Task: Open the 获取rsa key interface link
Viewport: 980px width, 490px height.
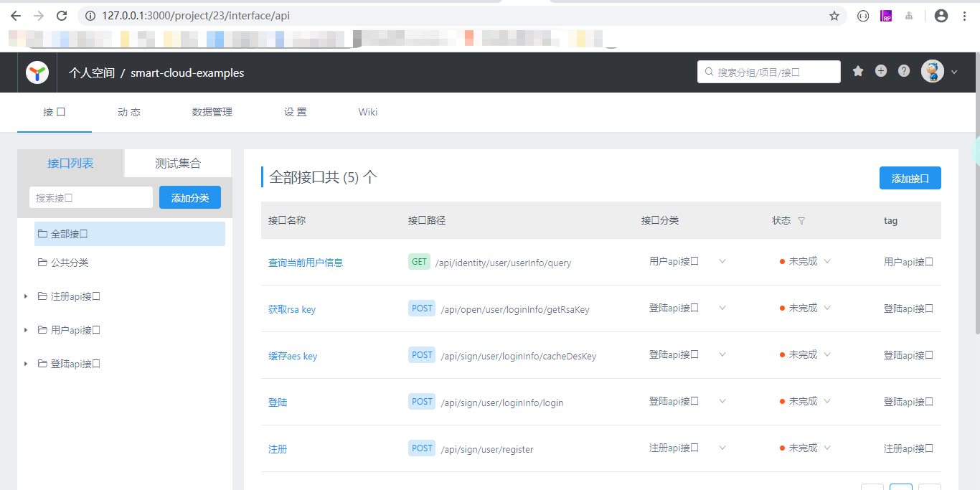Action: click(292, 309)
